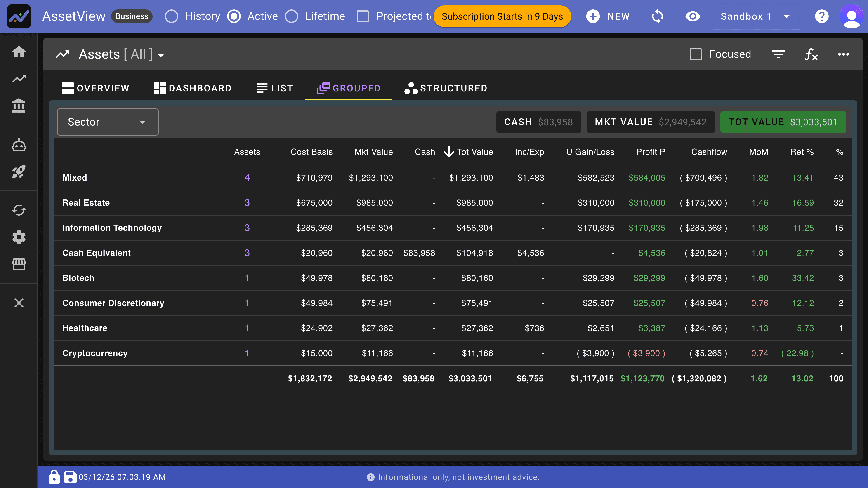Screen dimensions: 868x488
Task: Click the fx formula icon in assets panel
Action: 811,54
